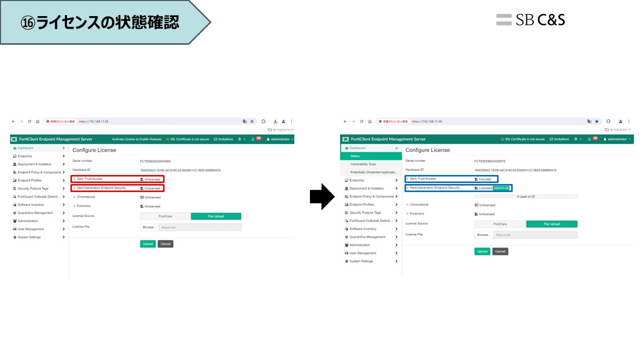Reload the page in the left browser
This screenshot has height=362, width=644.
point(29,121)
